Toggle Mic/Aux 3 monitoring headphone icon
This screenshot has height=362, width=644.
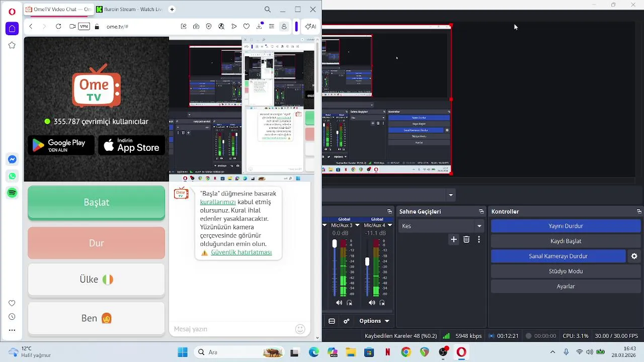click(350, 303)
